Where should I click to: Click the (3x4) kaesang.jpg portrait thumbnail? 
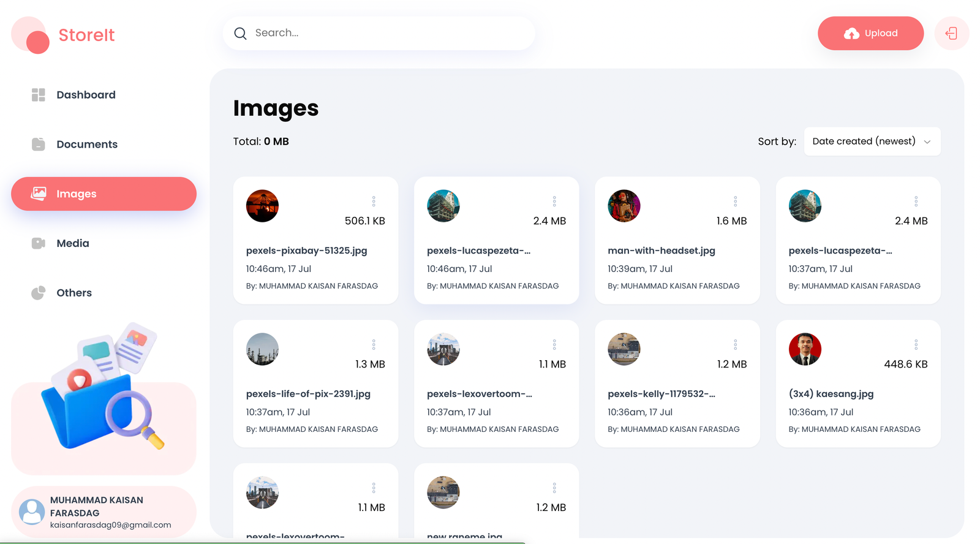click(804, 349)
